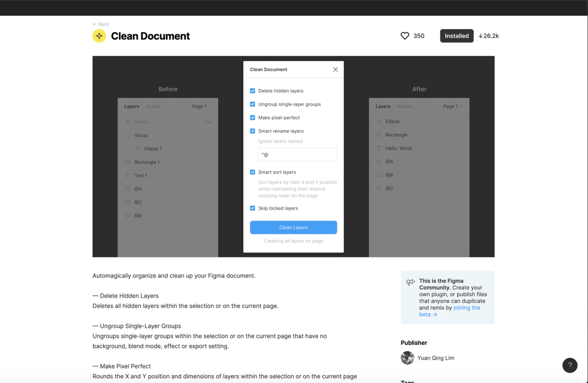Open the joining the beta link
The width and height of the screenshot is (588, 383).
point(450,311)
